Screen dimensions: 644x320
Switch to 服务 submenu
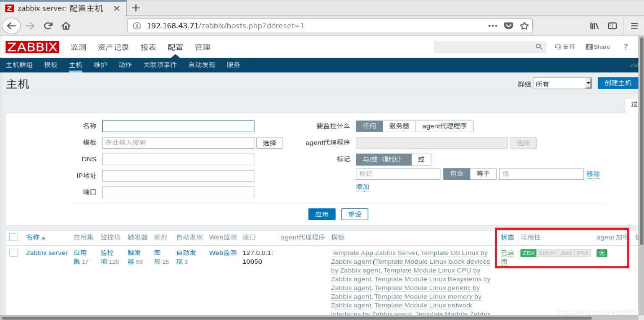pos(234,65)
